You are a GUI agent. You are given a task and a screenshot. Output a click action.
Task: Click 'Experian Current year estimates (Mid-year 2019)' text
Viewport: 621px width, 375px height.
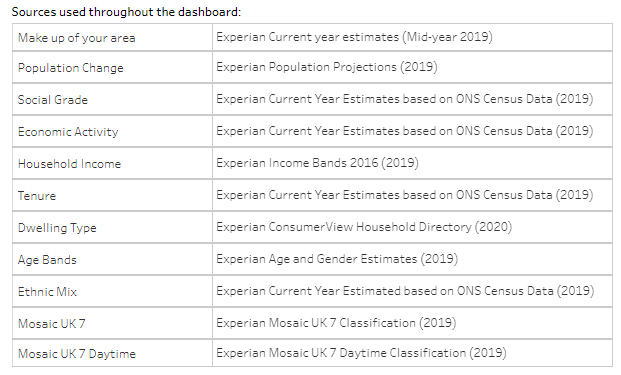(354, 37)
